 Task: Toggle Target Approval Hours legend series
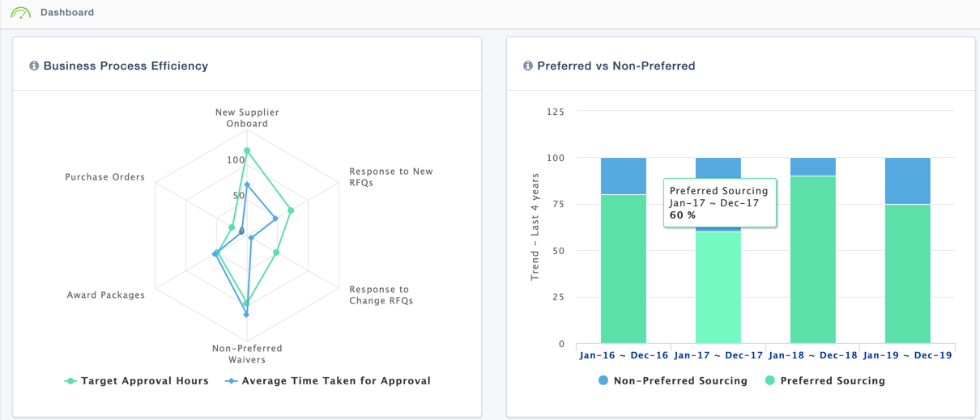[x=145, y=380]
